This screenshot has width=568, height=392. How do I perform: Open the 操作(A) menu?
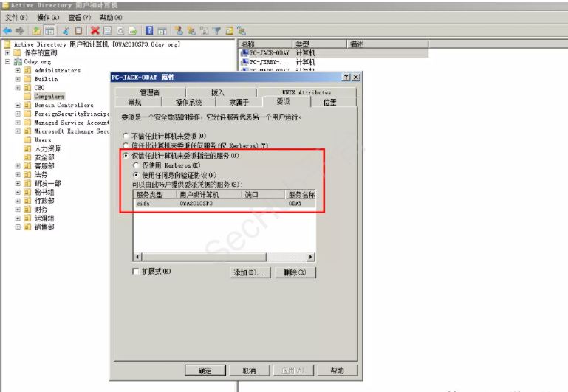(x=48, y=17)
